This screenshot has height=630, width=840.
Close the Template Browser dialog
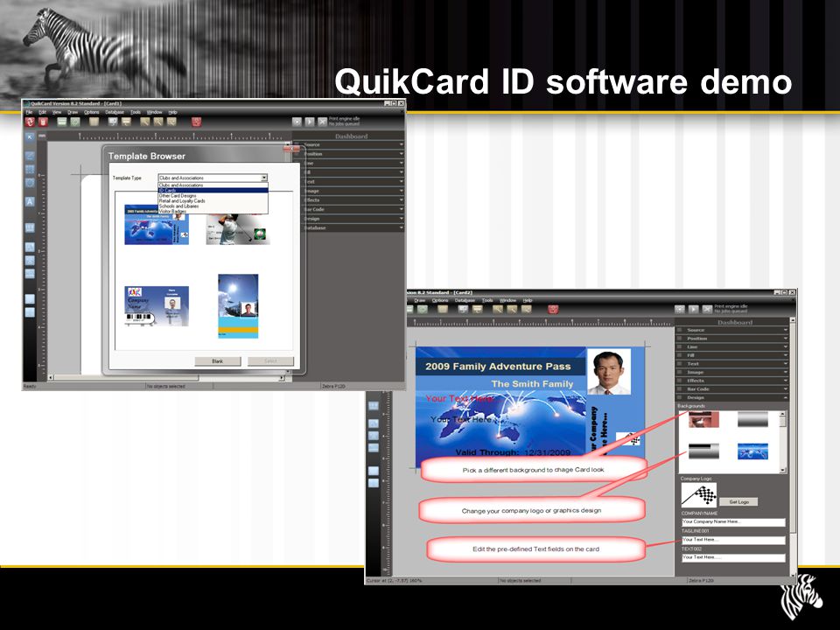click(x=291, y=149)
